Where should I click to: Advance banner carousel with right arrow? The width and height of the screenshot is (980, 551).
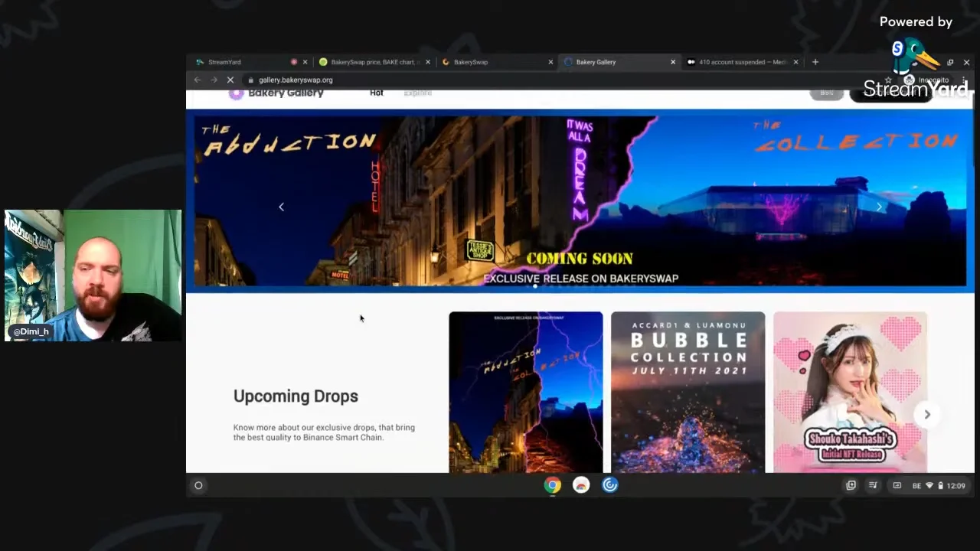pyautogui.click(x=879, y=207)
